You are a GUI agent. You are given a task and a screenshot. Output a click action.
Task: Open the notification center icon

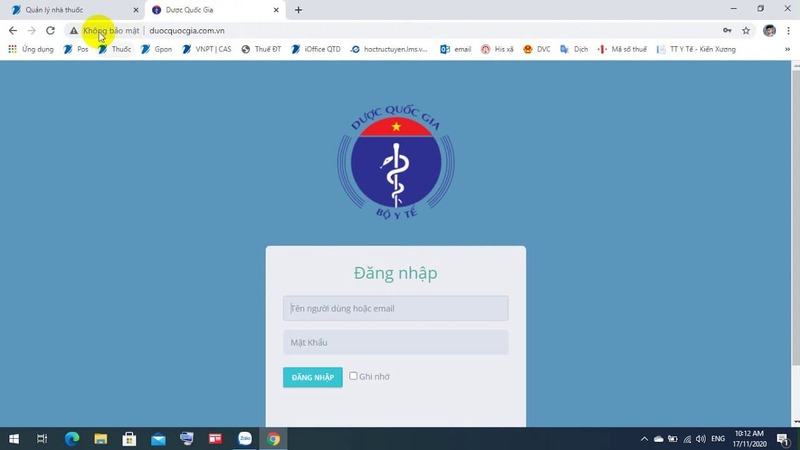click(x=784, y=439)
